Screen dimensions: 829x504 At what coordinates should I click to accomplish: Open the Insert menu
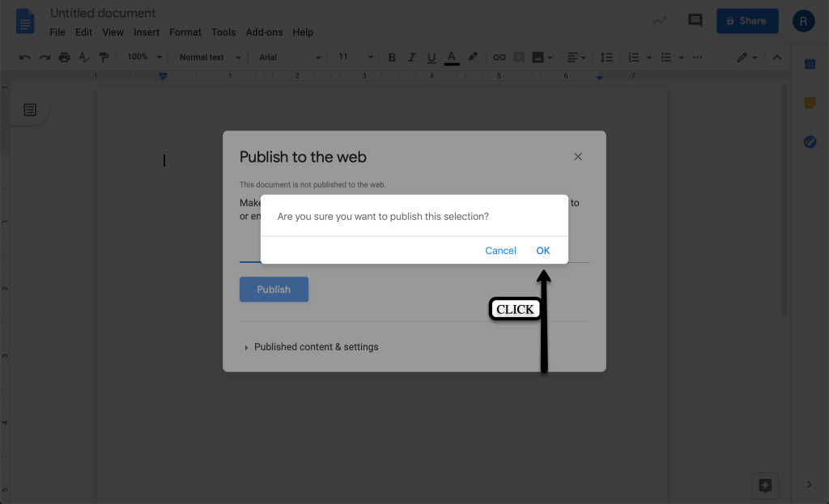tap(147, 32)
